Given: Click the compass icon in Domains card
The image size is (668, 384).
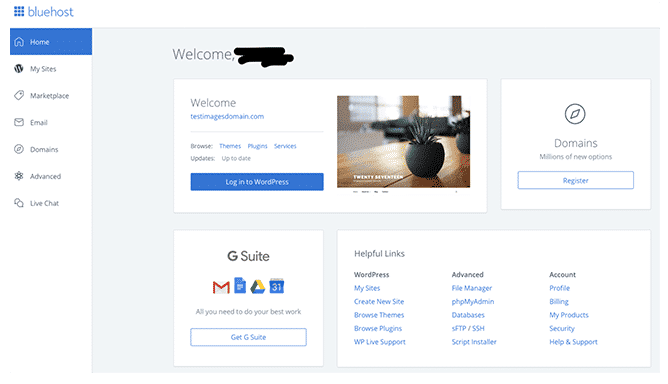Looking at the screenshot, I should 575,114.
